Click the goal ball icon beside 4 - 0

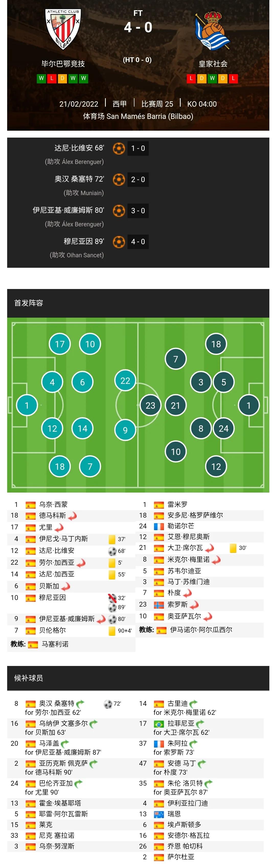click(x=119, y=242)
